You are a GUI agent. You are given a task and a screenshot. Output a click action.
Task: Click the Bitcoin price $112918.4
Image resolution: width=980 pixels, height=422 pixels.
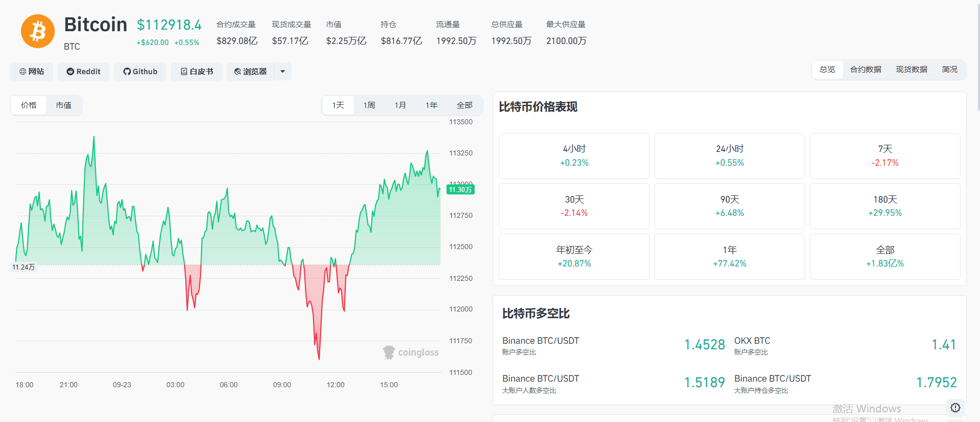tap(169, 25)
